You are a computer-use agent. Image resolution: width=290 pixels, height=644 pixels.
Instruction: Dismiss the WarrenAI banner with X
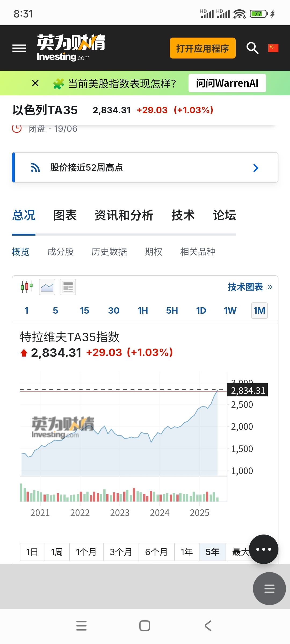(x=35, y=83)
